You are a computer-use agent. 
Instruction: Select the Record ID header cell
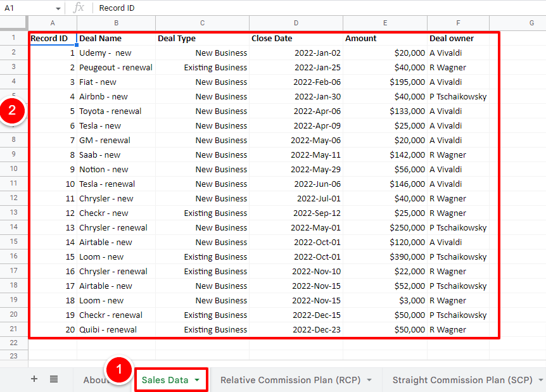(x=53, y=38)
